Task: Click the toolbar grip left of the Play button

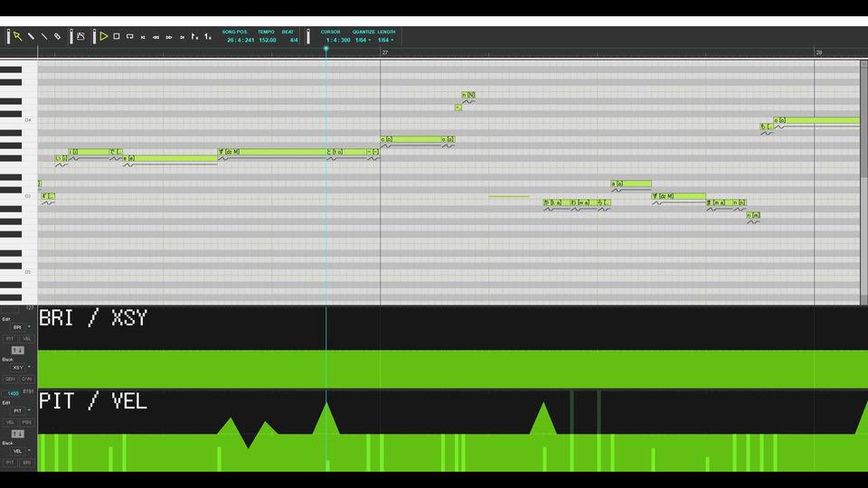Action: click(94, 36)
